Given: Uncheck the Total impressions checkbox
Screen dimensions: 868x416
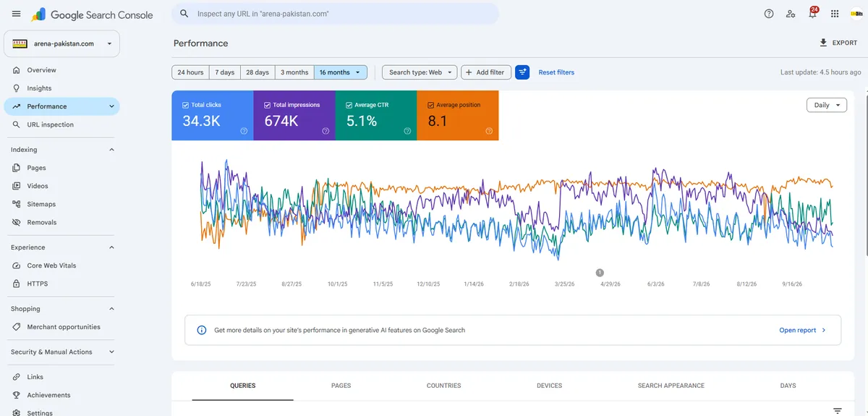Looking at the screenshot, I should (x=268, y=105).
